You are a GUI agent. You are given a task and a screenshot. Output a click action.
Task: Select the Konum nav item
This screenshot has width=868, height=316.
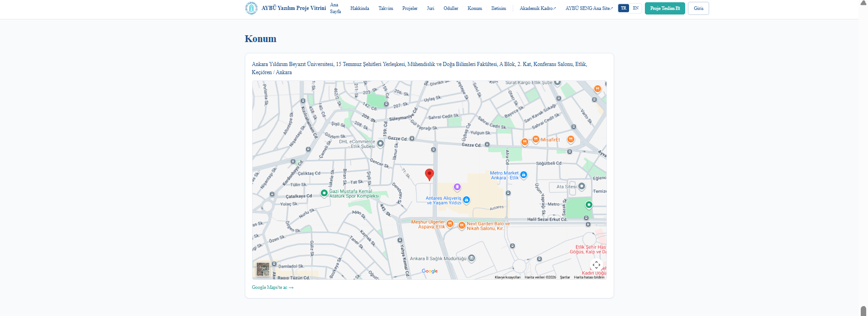pyautogui.click(x=475, y=8)
